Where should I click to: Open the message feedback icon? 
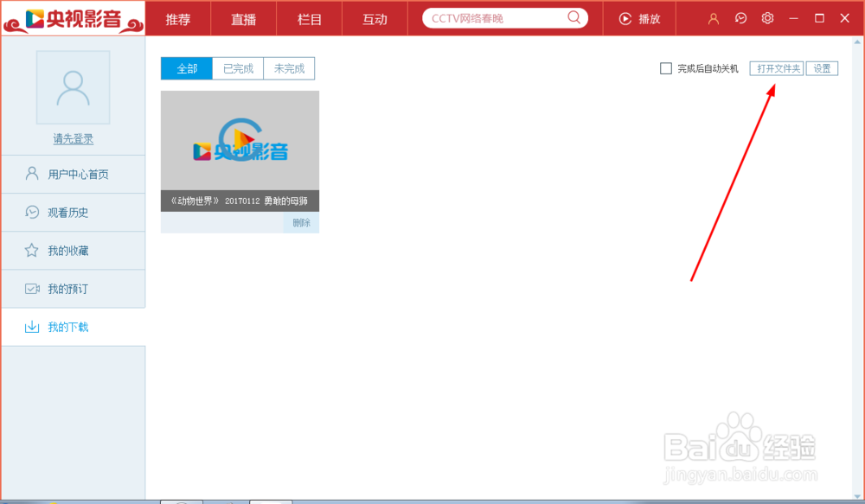click(741, 18)
